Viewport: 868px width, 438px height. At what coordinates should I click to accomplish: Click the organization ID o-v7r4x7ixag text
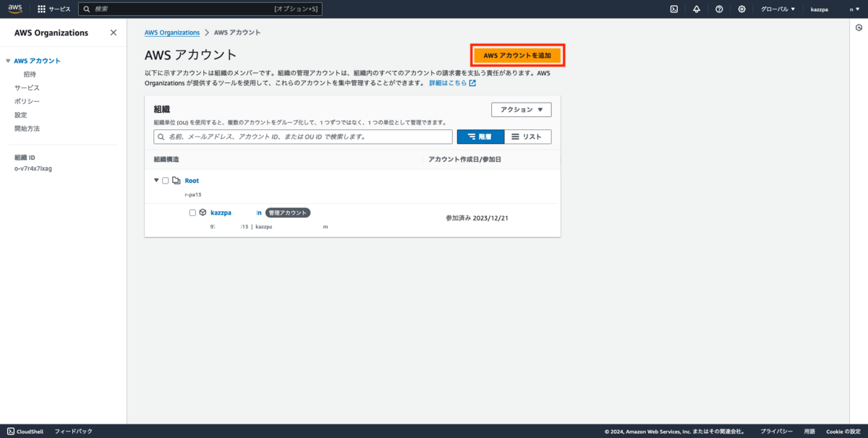pyautogui.click(x=33, y=168)
